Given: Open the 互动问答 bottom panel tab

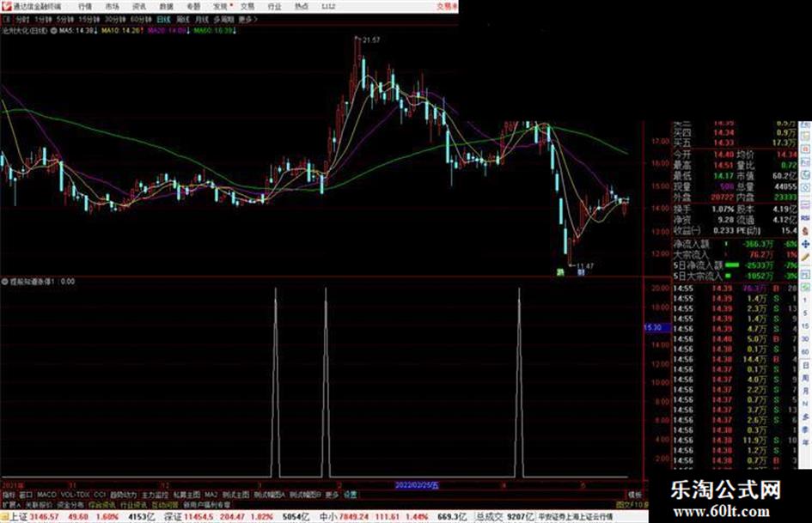Looking at the screenshot, I should tap(165, 504).
